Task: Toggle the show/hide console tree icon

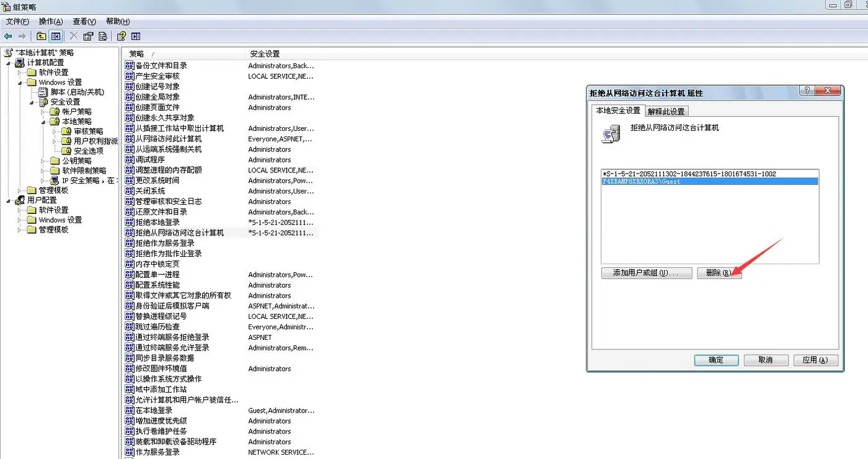Action: [56, 37]
